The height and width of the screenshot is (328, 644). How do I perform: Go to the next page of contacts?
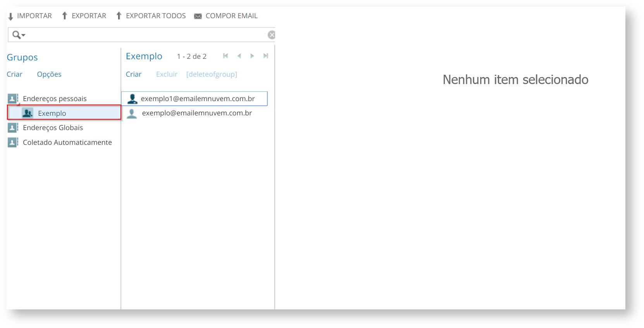(252, 56)
